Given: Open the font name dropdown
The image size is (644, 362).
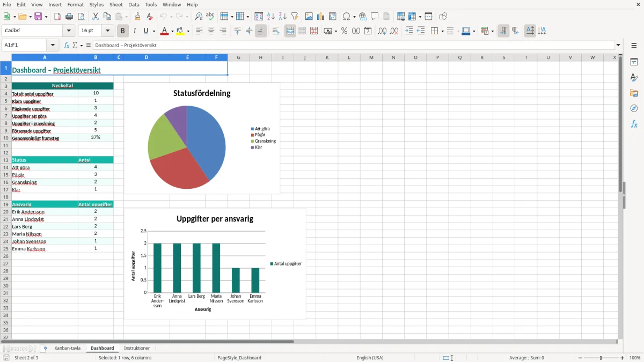Looking at the screenshot, I should click(69, 31).
